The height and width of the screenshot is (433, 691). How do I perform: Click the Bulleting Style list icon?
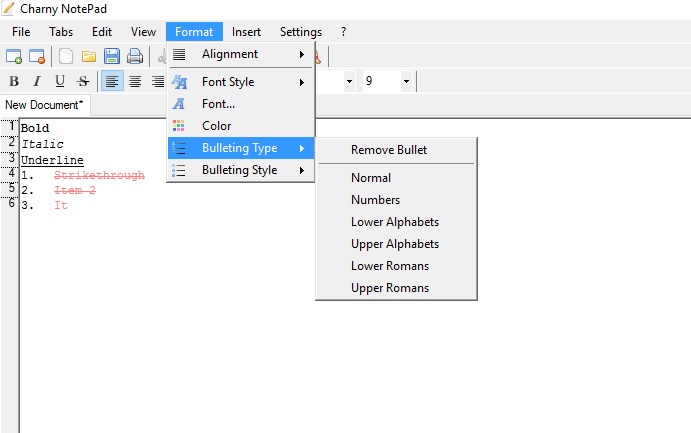click(178, 170)
